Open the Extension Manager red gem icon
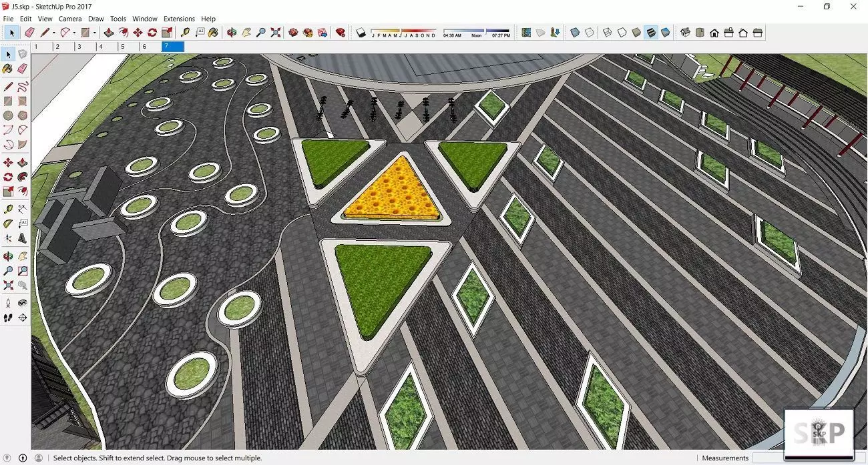 point(341,33)
